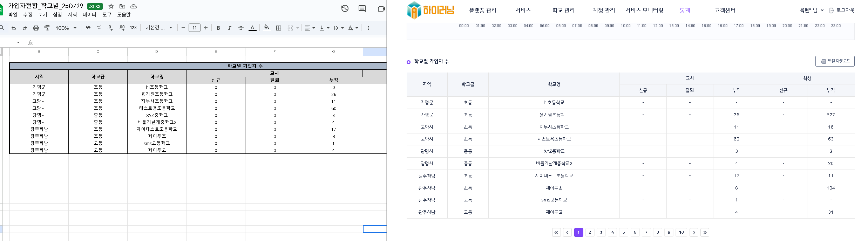Click the font size input field

[x=194, y=28]
